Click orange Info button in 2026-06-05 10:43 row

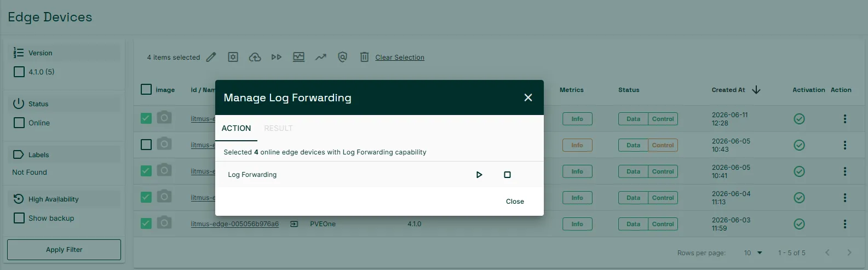[x=577, y=145]
